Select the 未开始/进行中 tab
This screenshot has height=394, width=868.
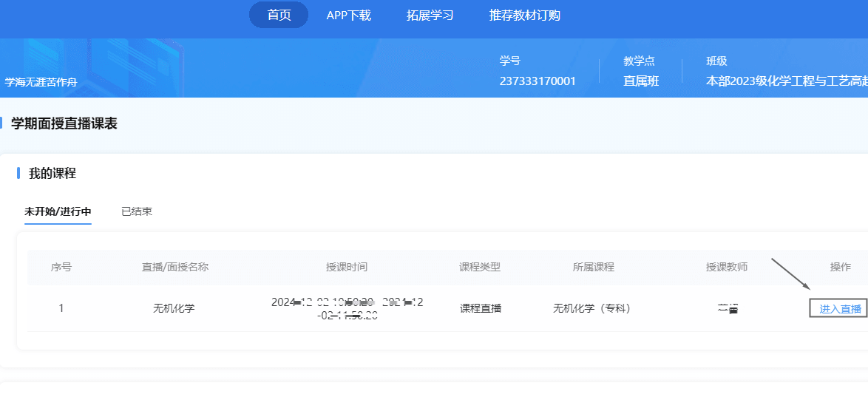tap(58, 211)
